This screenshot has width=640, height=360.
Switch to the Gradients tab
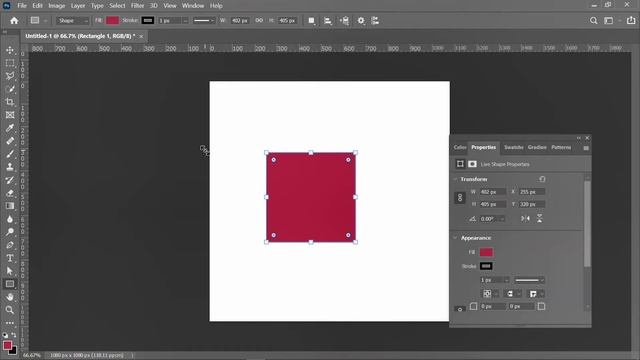537,147
